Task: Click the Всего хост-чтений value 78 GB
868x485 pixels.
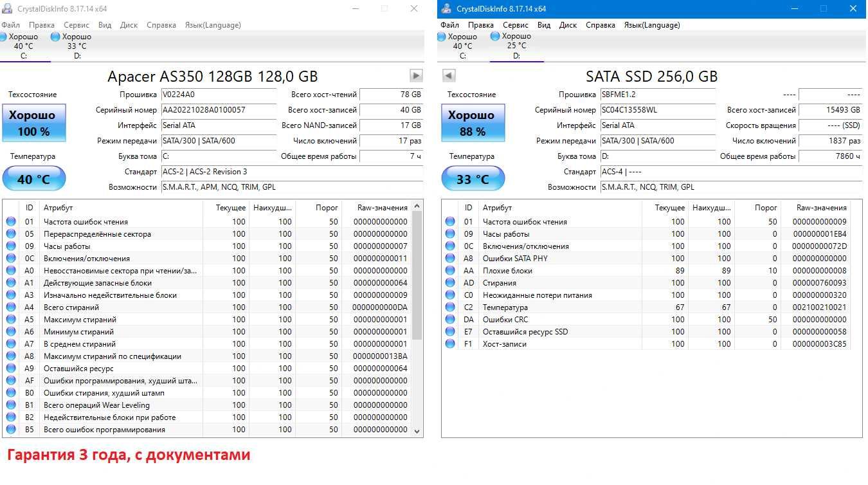Action: tap(391, 95)
